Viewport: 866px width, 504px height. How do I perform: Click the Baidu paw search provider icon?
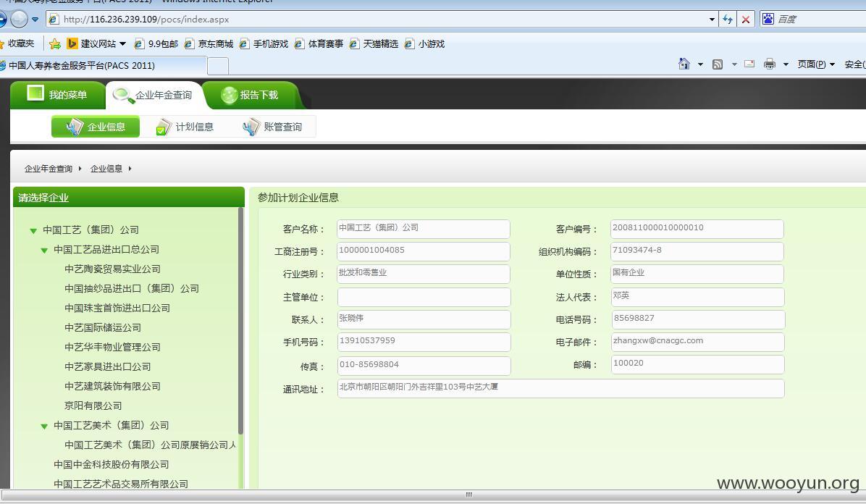point(768,19)
